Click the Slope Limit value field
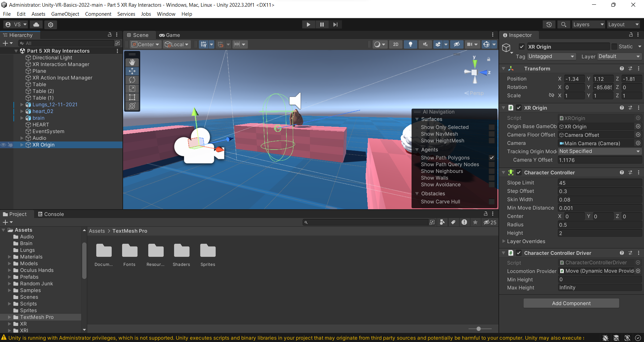This screenshot has height=342, width=644. pos(600,183)
